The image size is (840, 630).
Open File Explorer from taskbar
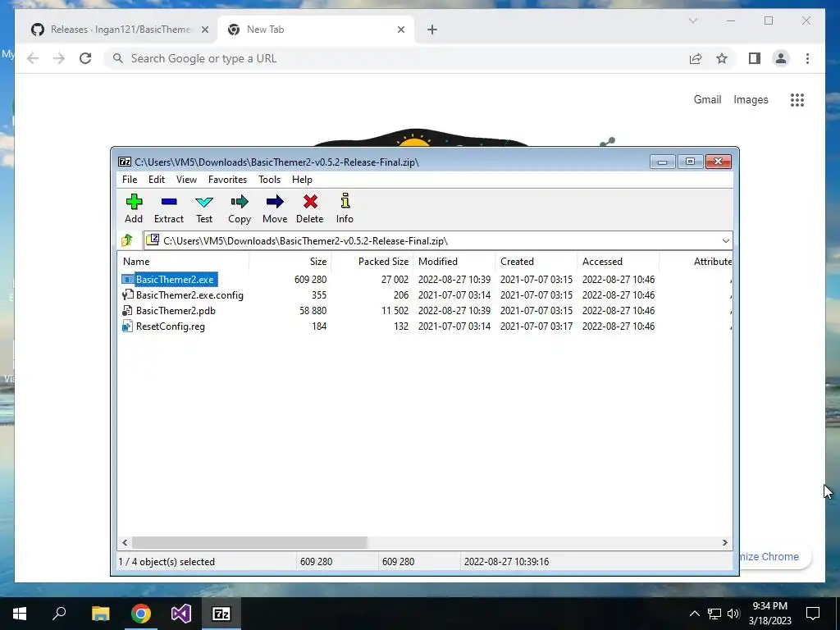(x=100, y=614)
